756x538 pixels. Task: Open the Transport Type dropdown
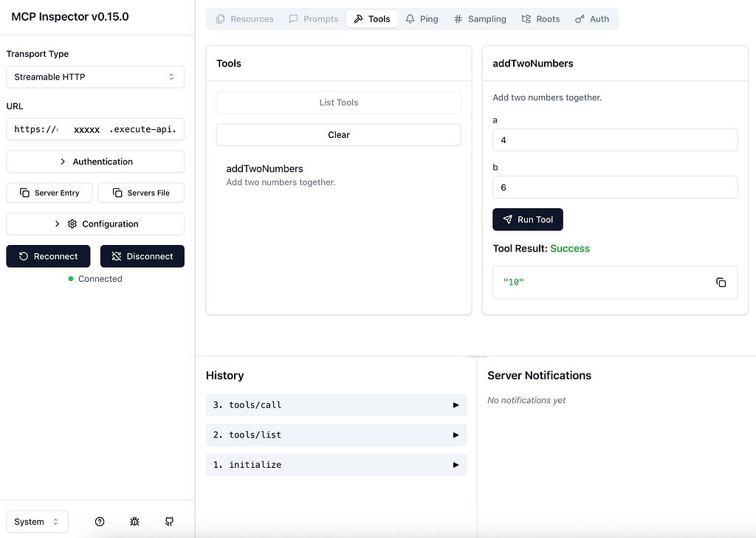coord(95,77)
